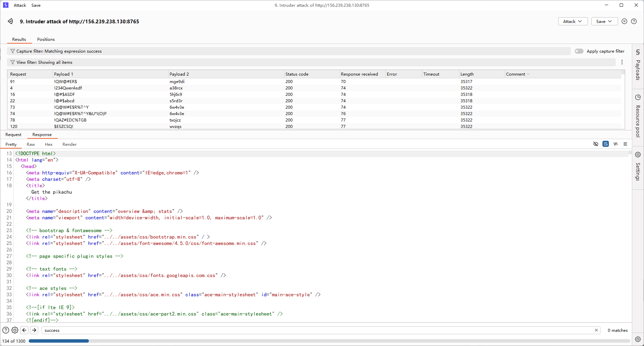644x346 pixels.
Task: Pause the attack with the pause icon
Action: coord(624,21)
